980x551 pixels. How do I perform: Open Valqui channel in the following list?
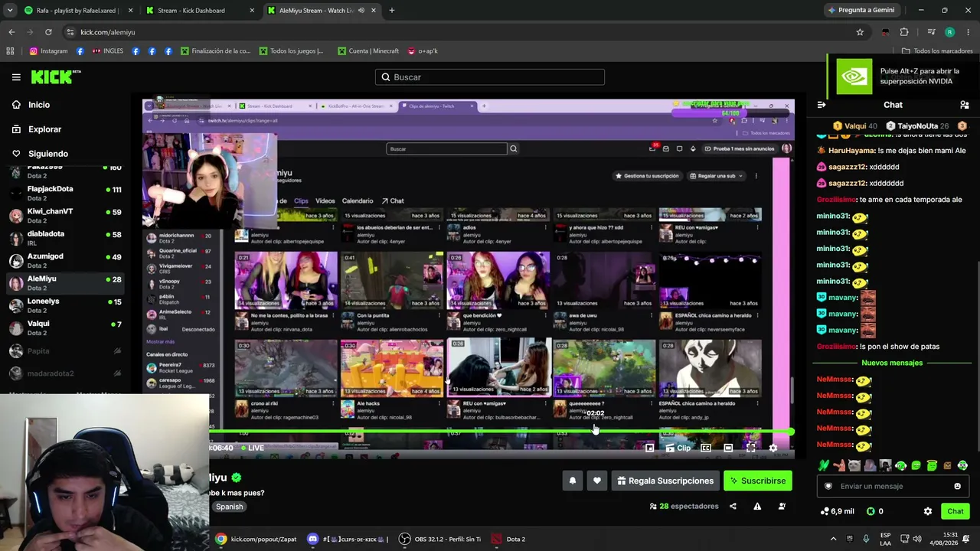(x=65, y=328)
